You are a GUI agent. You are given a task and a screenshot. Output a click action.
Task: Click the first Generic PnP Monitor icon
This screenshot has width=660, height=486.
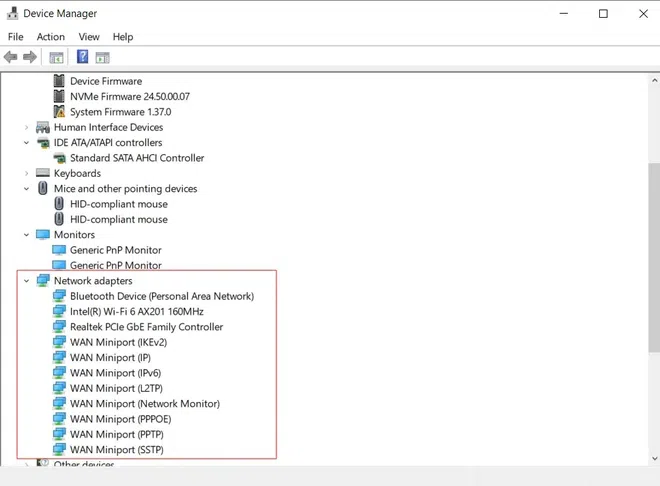click(59, 250)
